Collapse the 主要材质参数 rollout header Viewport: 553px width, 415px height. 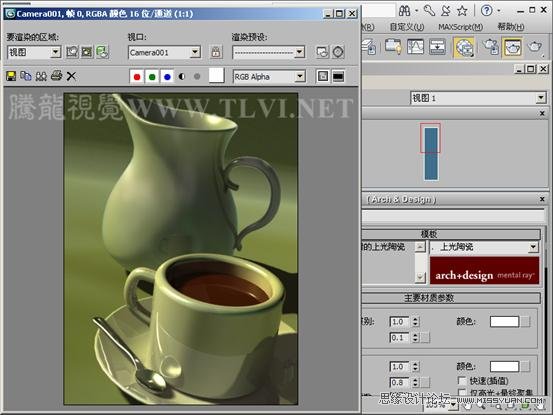pos(451,298)
